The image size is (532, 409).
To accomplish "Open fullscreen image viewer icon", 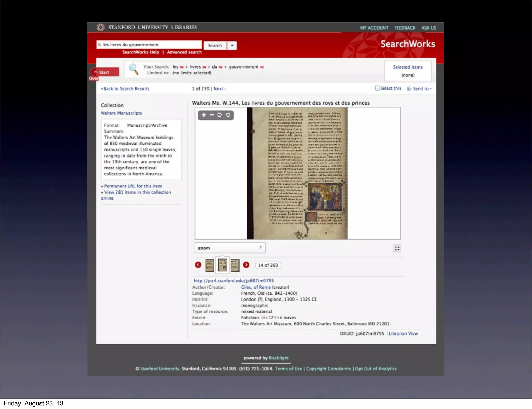I will [397, 248].
